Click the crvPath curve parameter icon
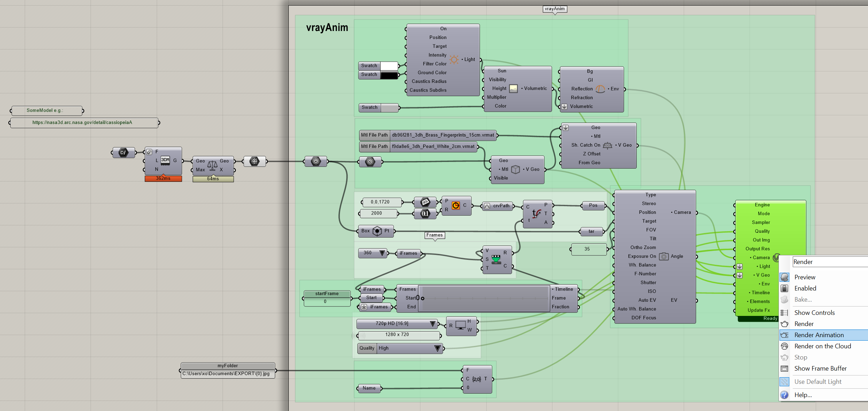 [487, 206]
